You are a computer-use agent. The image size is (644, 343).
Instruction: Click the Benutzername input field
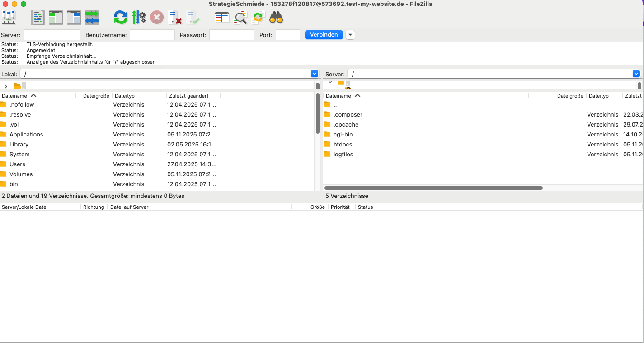[x=152, y=35]
